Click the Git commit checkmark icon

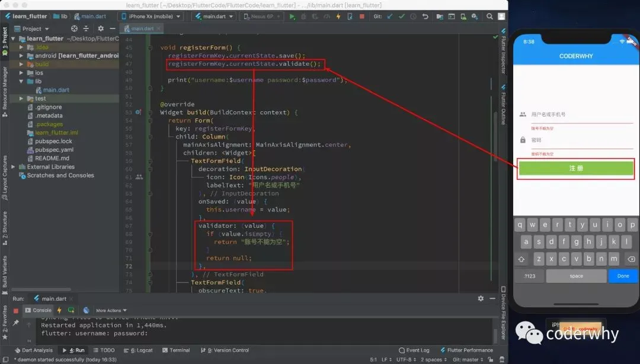click(402, 17)
